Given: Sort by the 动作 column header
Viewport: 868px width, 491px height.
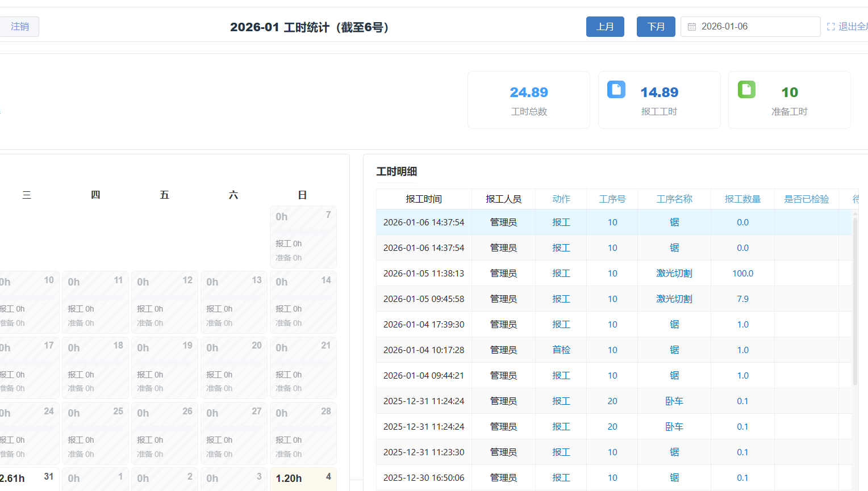Looking at the screenshot, I should point(561,199).
